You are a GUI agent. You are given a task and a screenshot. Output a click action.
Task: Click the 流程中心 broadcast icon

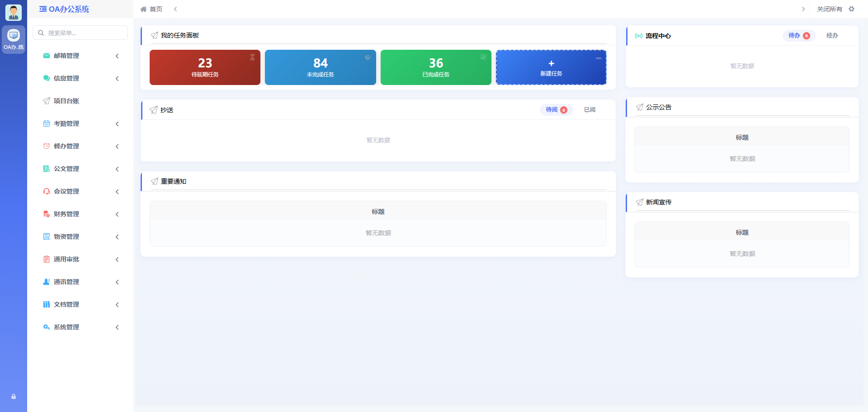click(x=639, y=36)
